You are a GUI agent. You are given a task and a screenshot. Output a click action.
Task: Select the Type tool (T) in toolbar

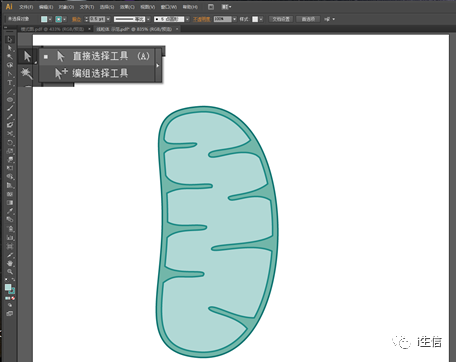point(10,82)
